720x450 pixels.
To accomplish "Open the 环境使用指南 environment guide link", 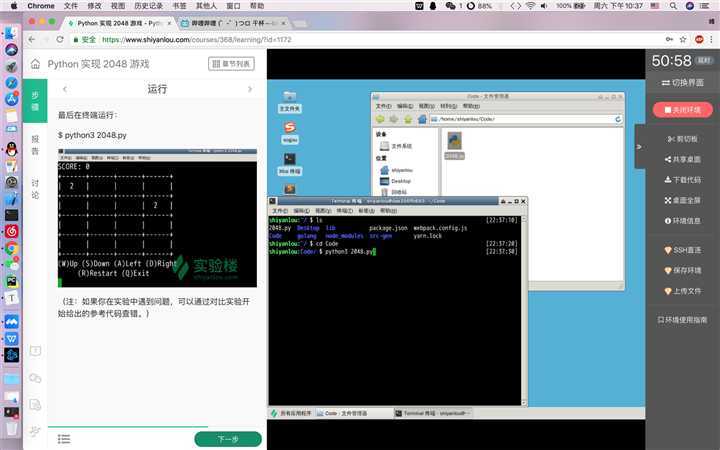I will [x=682, y=320].
